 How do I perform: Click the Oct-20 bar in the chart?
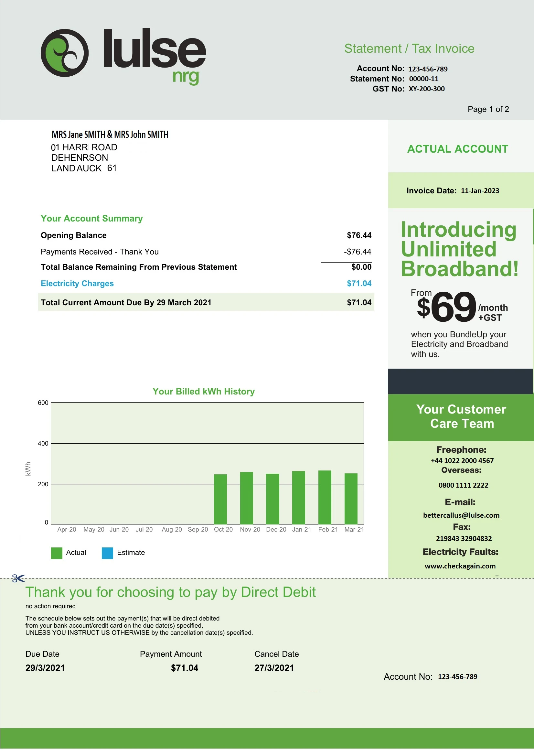220,499
